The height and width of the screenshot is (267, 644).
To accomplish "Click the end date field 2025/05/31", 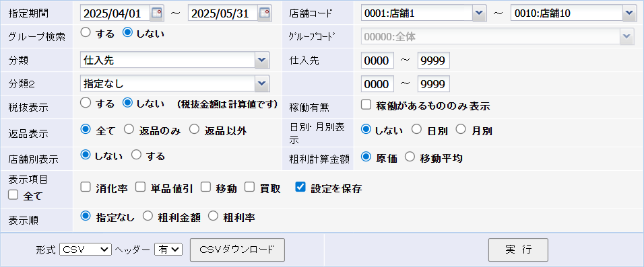I will point(223,13).
